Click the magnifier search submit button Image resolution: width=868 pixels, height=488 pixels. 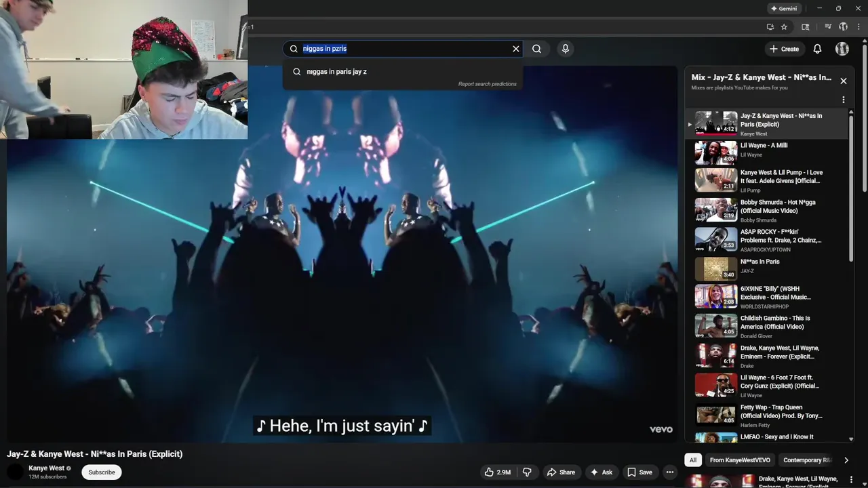536,49
